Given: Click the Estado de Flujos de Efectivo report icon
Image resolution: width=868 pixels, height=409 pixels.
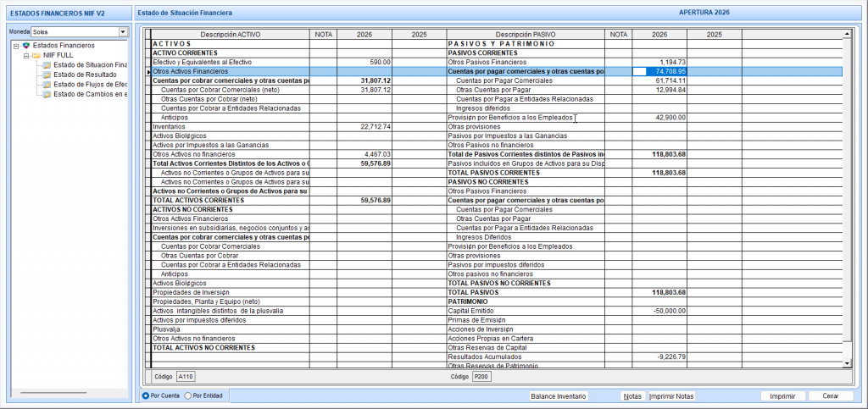Looking at the screenshot, I should [47, 85].
